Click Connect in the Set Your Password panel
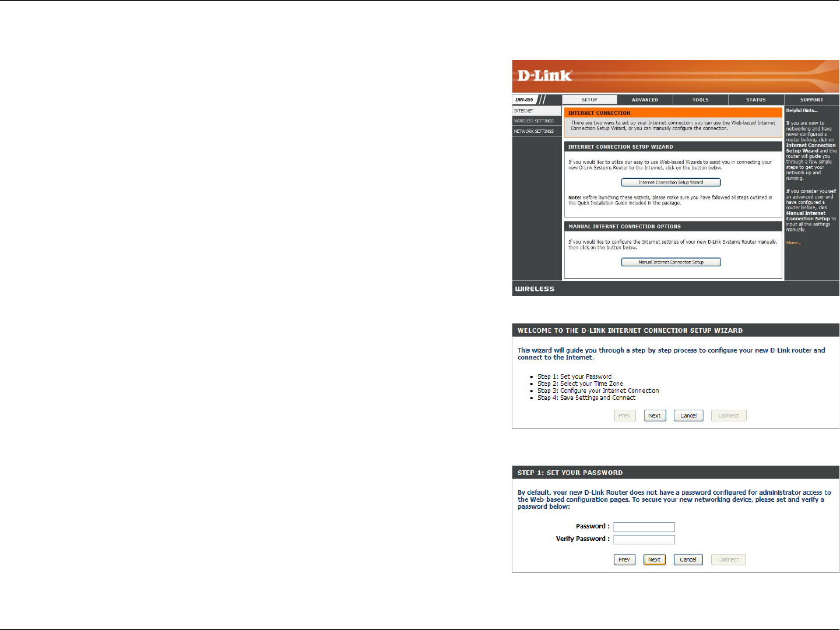The image size is (840, 630). click(x=729, y=559)
